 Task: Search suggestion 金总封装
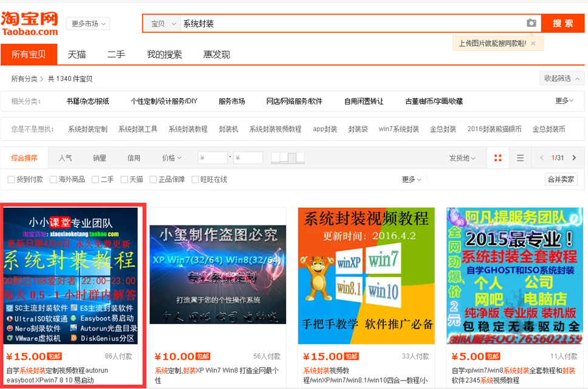pos(443,129)
